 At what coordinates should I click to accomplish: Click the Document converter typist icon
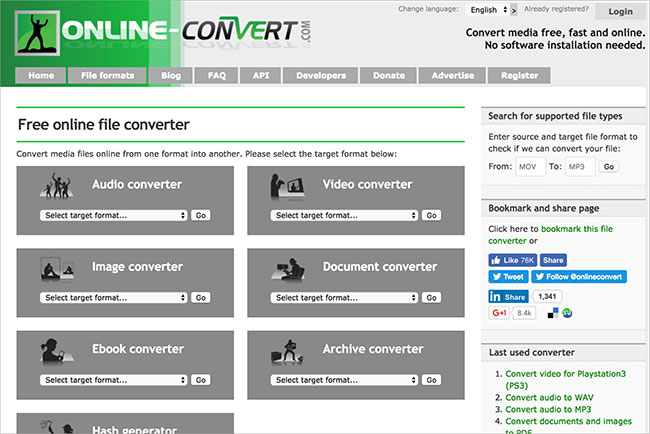pos(288,269)
